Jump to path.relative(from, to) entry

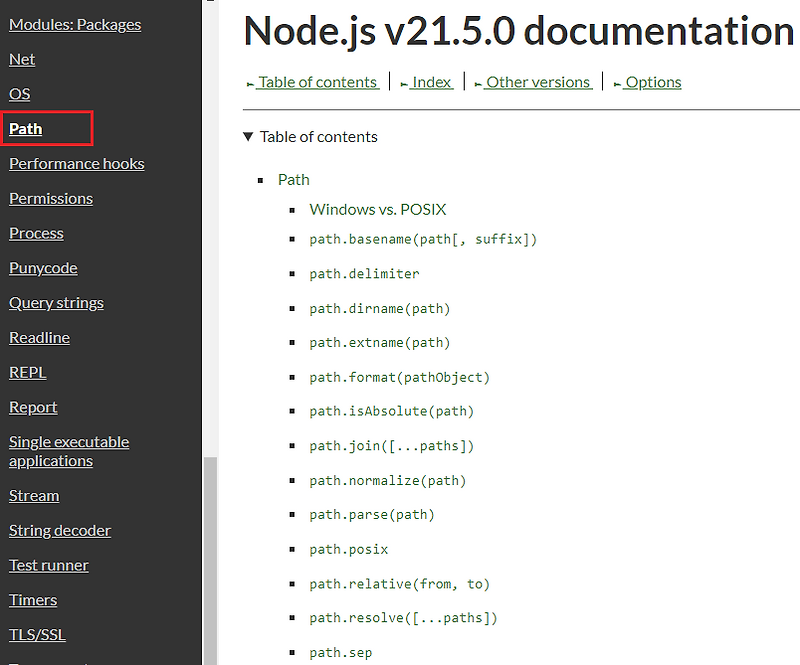(399, 584)
